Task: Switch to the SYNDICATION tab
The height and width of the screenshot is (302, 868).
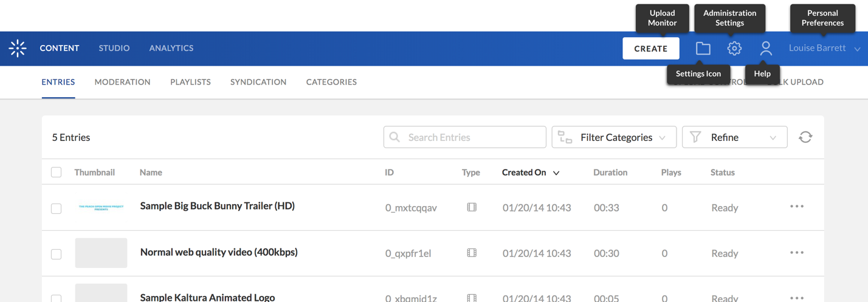Action: (x=258, y=82)
